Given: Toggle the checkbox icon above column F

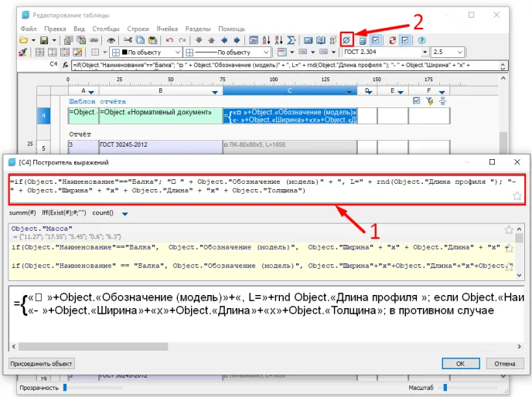Looking at the screenshot, I should tap(417, 101).
